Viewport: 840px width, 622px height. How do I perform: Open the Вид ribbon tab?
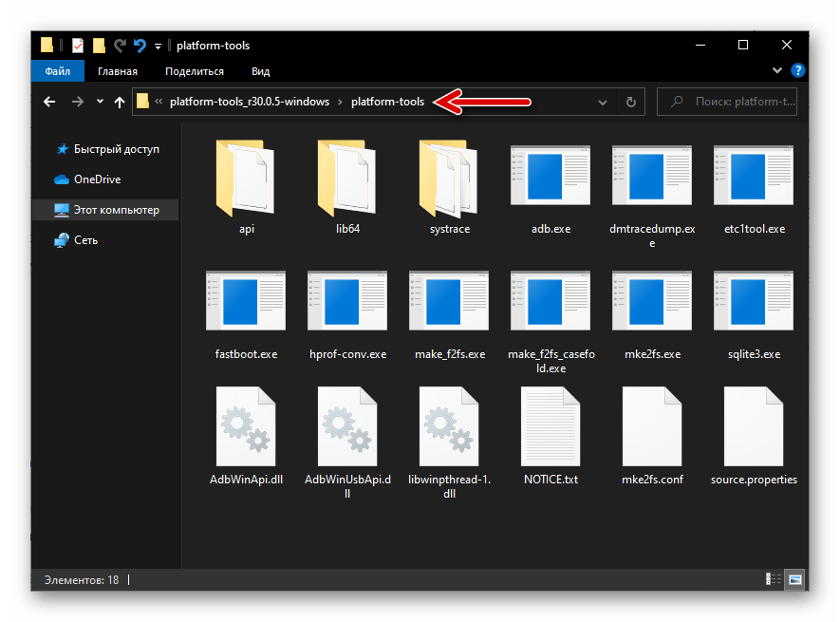click(260, 71)
